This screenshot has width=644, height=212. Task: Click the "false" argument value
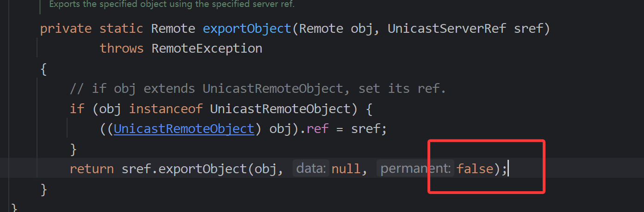(x=475, y=169)
